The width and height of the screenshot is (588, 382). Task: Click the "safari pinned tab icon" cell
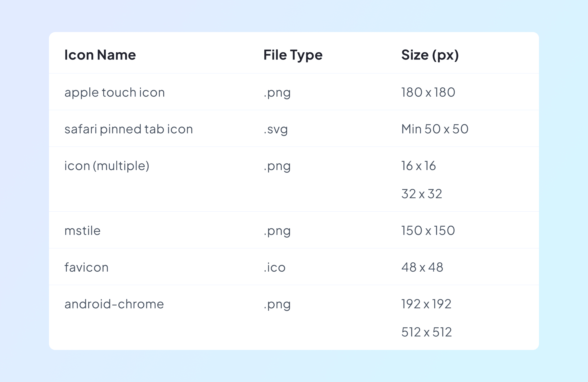[128, 129]
